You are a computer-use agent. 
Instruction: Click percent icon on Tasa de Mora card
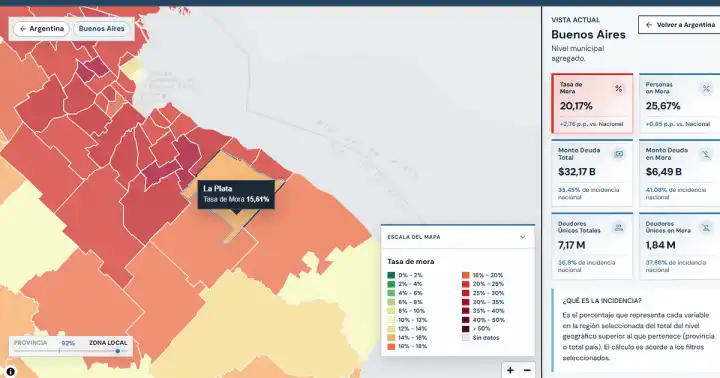coord(619,89)
